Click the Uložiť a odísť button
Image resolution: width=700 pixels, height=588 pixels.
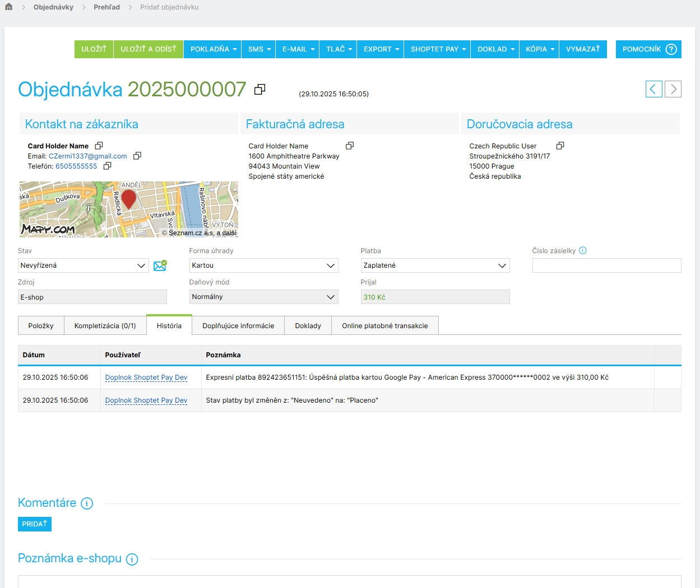point(149,49)
